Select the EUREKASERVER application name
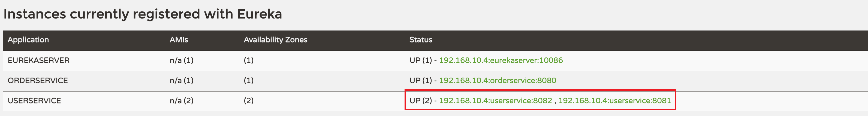Screen dimensions: 868x116 [x=38, y=60]
